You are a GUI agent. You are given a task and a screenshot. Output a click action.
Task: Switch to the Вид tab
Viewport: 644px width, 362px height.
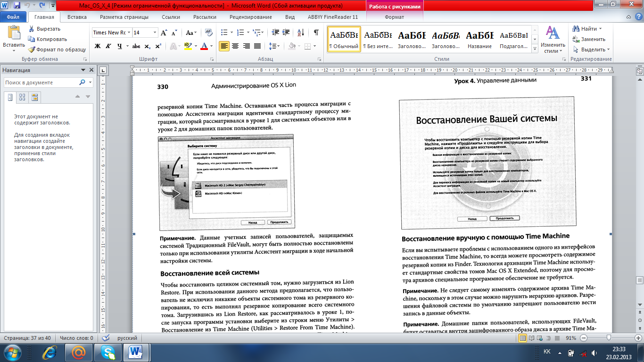click(290, 17)
